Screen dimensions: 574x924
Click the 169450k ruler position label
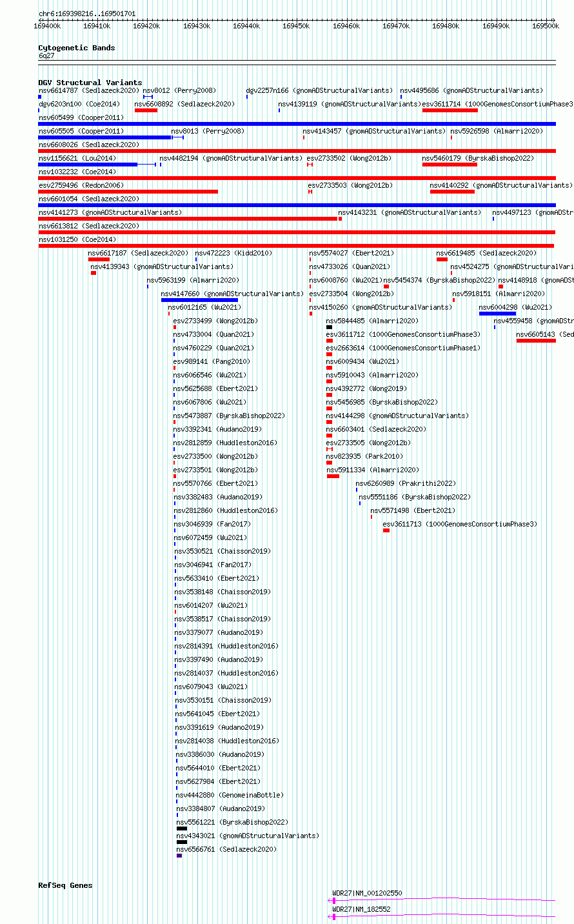(x=297, y=26)
